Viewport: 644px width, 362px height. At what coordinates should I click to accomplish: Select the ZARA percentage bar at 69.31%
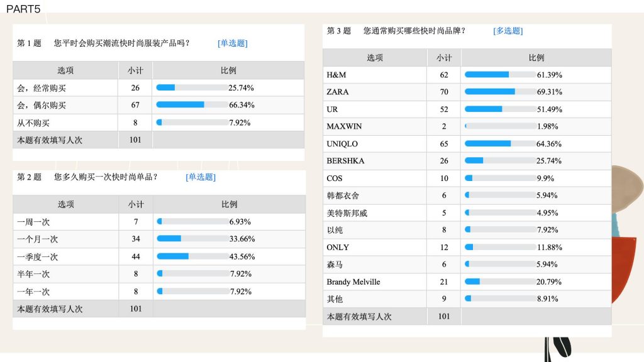[500, 92]
